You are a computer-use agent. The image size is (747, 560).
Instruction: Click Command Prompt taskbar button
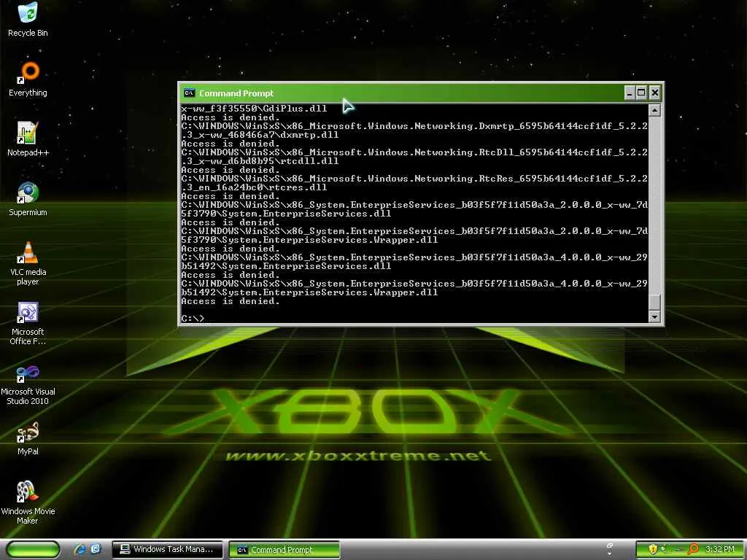(x=285, y=550)
